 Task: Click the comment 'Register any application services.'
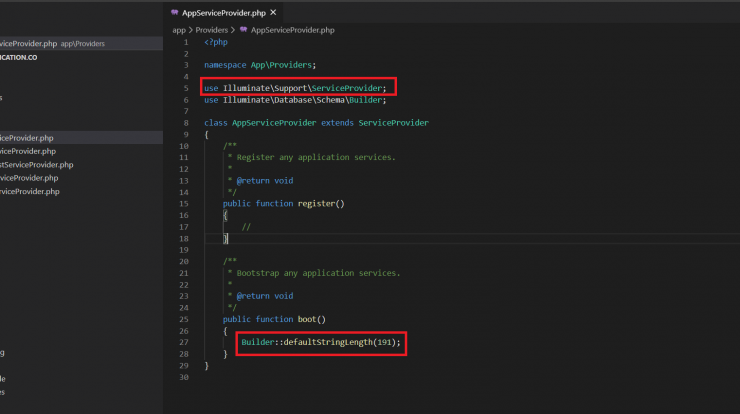pyautogui.click(x=316, y=158)
